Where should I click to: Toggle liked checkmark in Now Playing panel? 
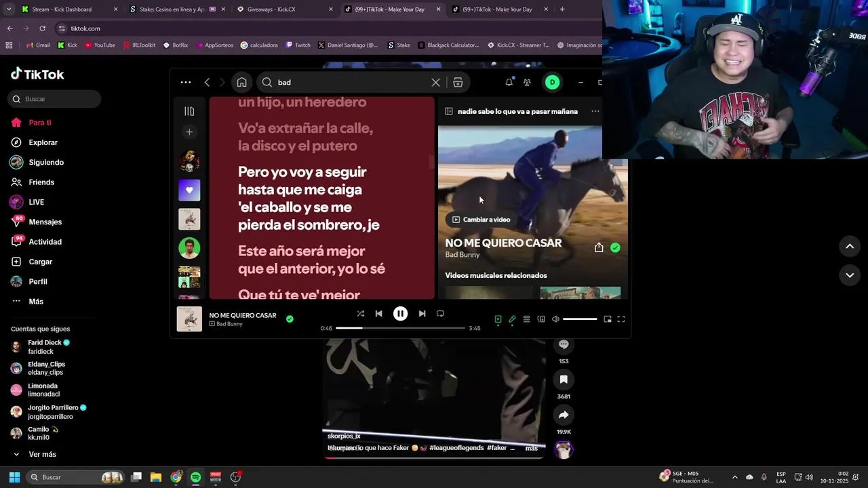615,248
